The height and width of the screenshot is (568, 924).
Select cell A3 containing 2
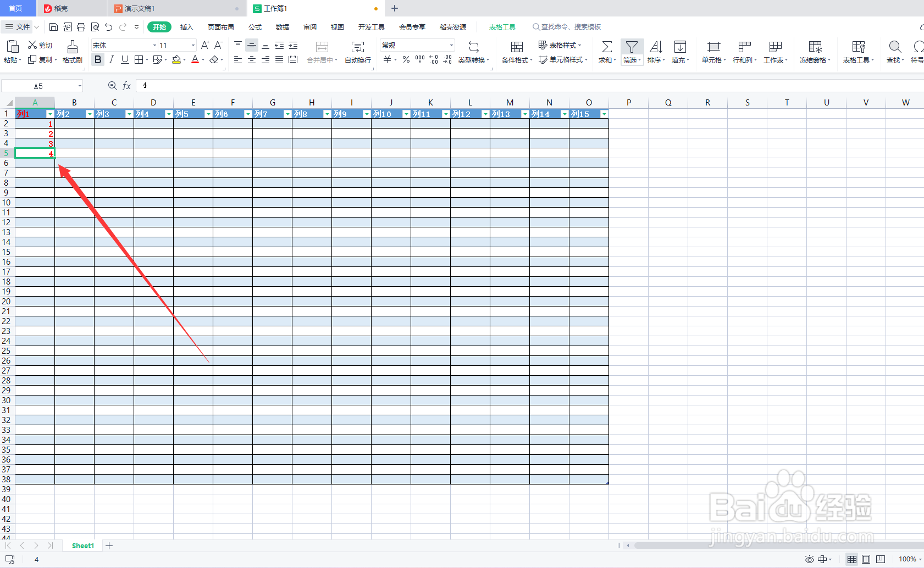coord(35,133)
